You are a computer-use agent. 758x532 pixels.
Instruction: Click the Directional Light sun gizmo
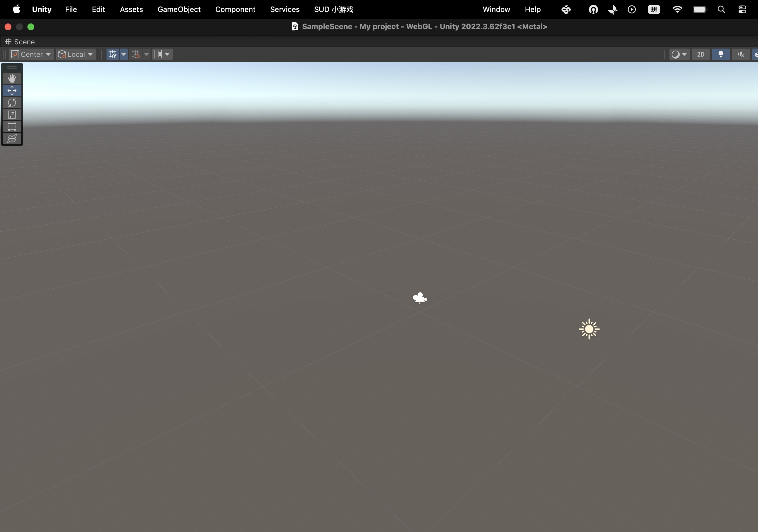(x=589, y=329)
